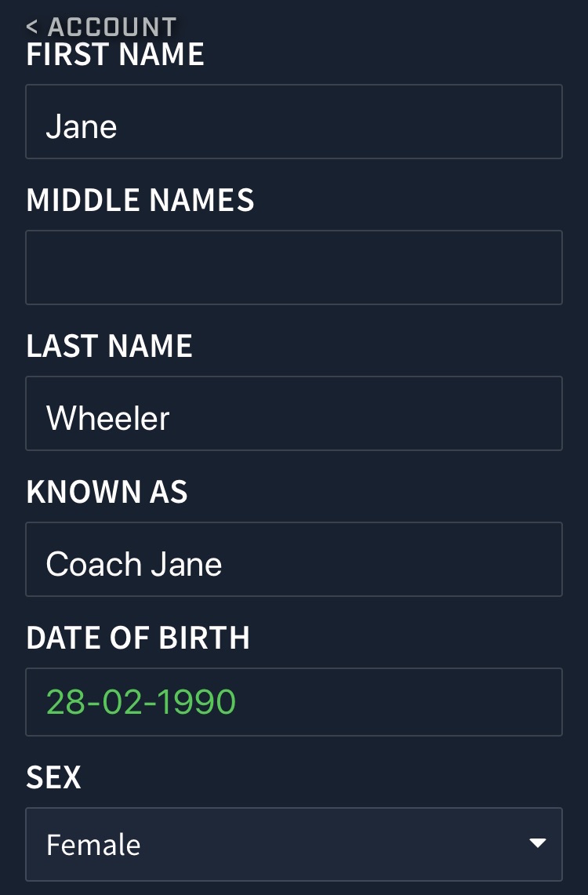Screen dimensions: 588x895
Task: Click the dropdown arrow beside Female
Action: pyautogui.click(x=537, y=843)
